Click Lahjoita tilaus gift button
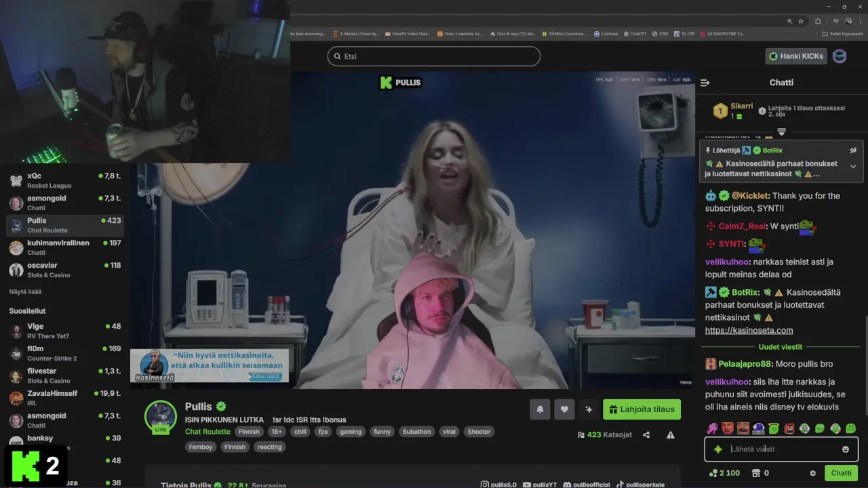This screenshot has width=868, height=488. tap(642, 409)
